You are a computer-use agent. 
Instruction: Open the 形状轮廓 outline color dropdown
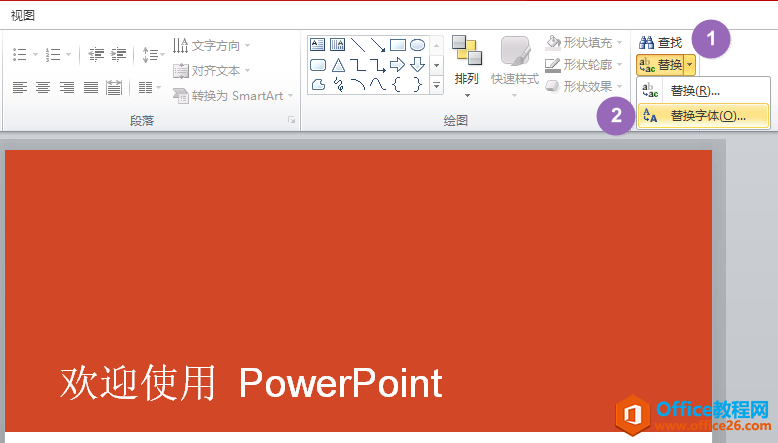tap(584, 64)
